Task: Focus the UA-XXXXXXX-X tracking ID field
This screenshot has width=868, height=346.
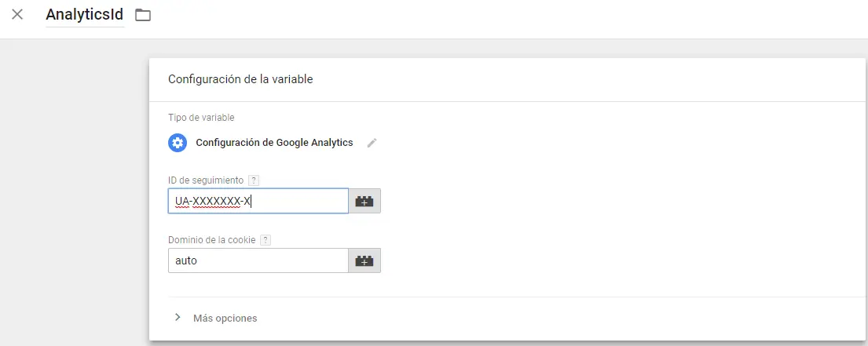Action: (258, 201)
